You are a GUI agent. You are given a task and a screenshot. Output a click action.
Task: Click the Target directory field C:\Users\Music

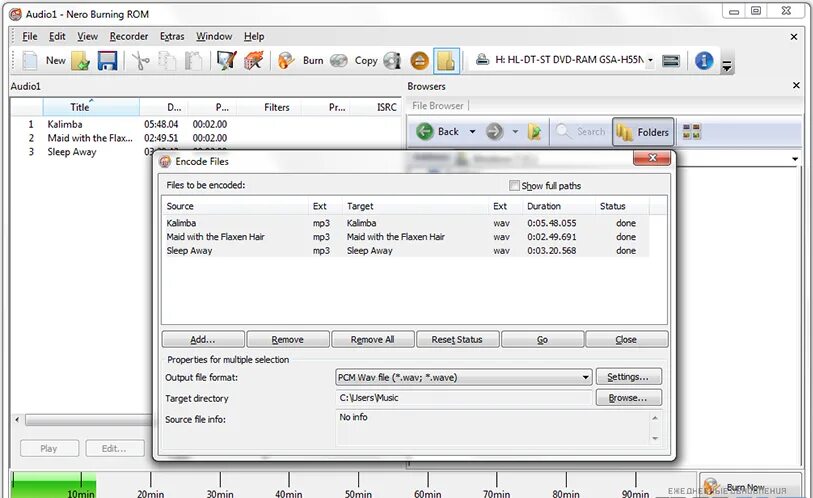coord(464,398)
